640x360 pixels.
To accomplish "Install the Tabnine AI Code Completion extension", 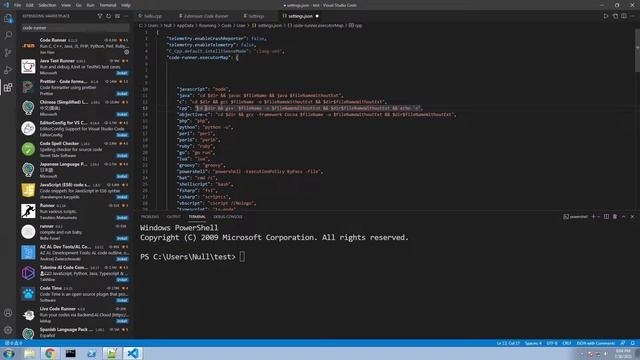I will click(122, 280).
